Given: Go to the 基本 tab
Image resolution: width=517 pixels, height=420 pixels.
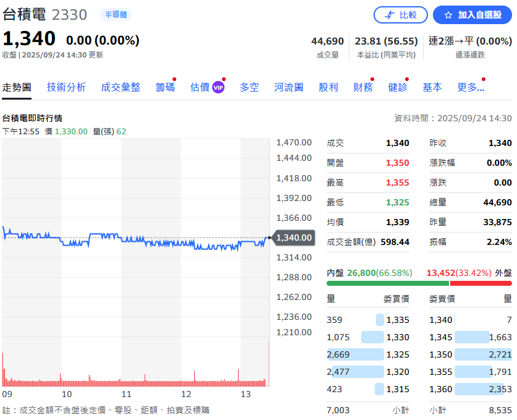Looking at the screenshot, I should pos(432,87).
